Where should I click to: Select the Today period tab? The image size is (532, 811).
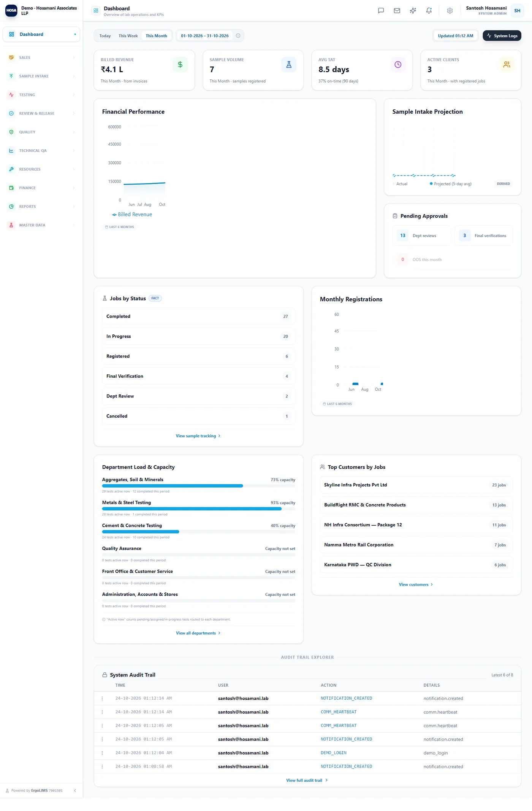pyautogui.click(x=105, y=36)
